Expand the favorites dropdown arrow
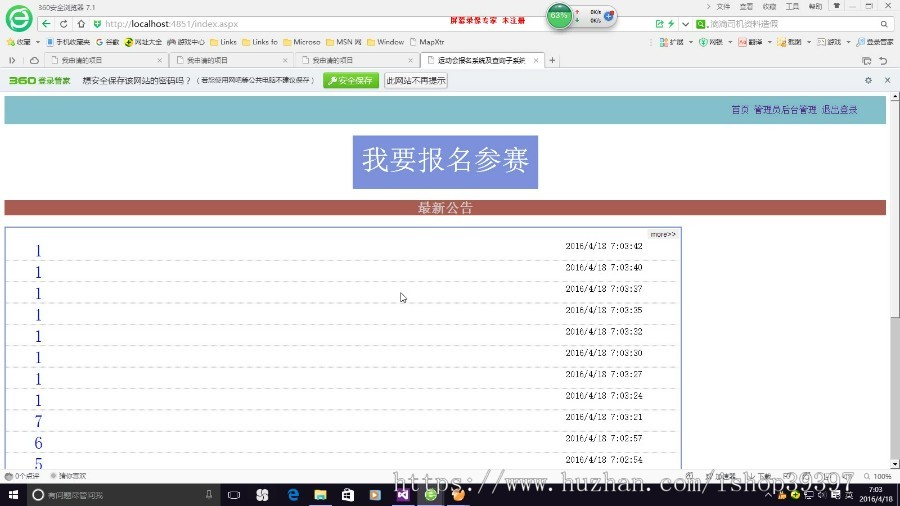 click(38, 42)
